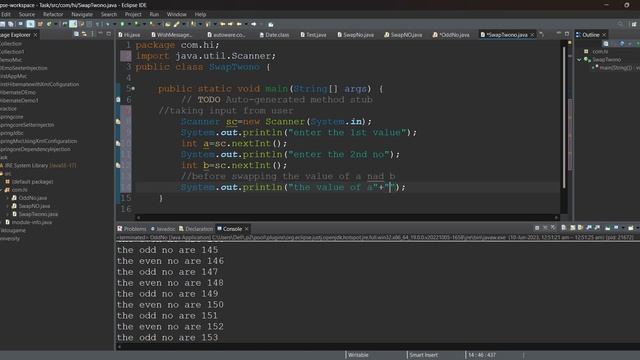Image resolution: width=640 pixels, height=360 pixels.
Task: Select main(String[]) in the Outline
Action: coord(616,68)
